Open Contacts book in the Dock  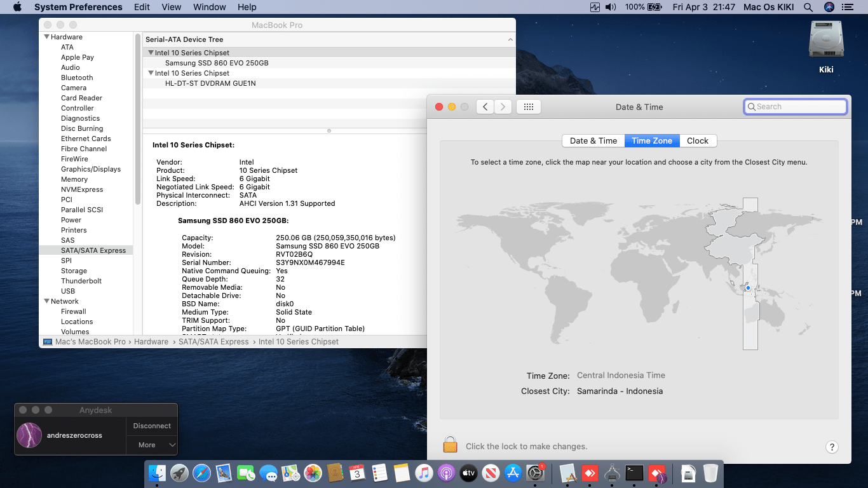335,473
